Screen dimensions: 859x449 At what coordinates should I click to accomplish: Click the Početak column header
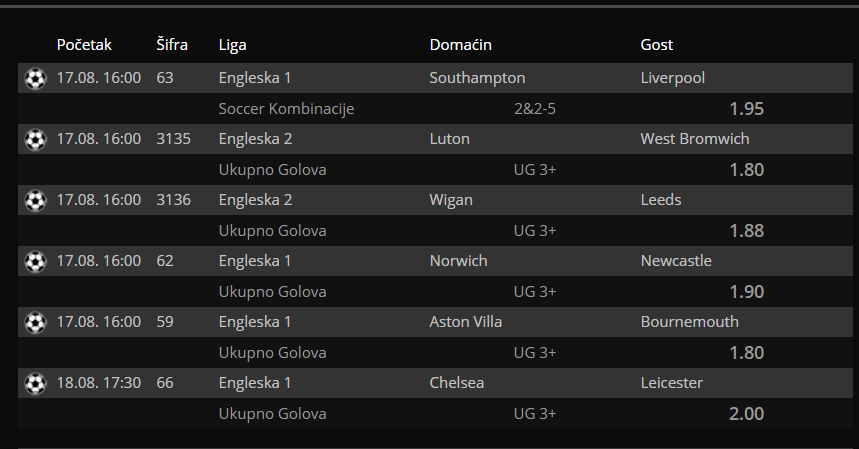[84, 44]
